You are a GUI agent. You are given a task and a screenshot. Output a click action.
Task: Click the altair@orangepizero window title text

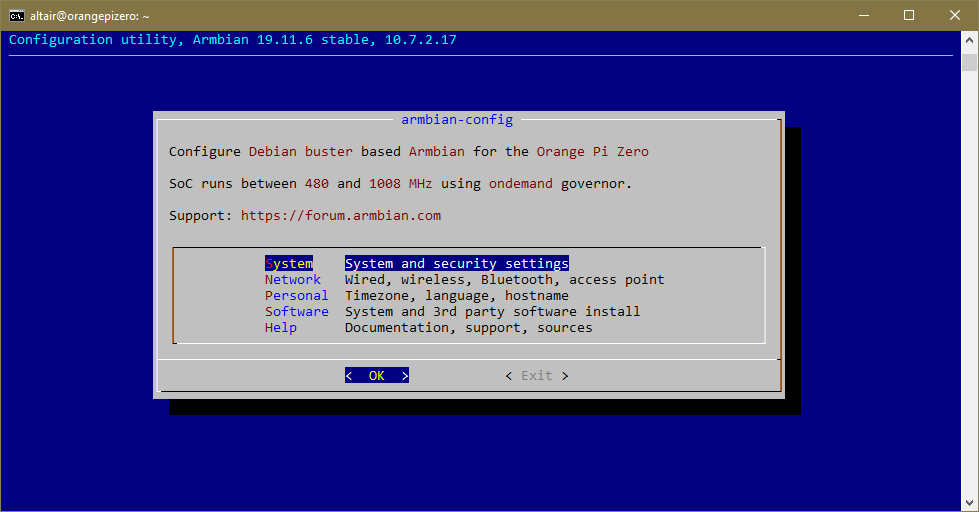click(x=92, y=15)
